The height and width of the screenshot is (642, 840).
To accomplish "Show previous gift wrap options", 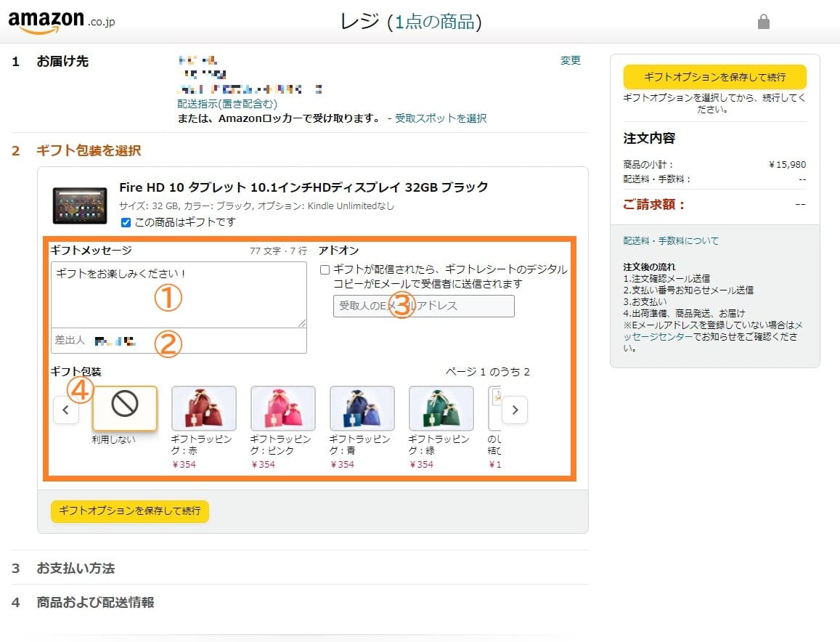I will pyautogui.click(x=66, y=410).
